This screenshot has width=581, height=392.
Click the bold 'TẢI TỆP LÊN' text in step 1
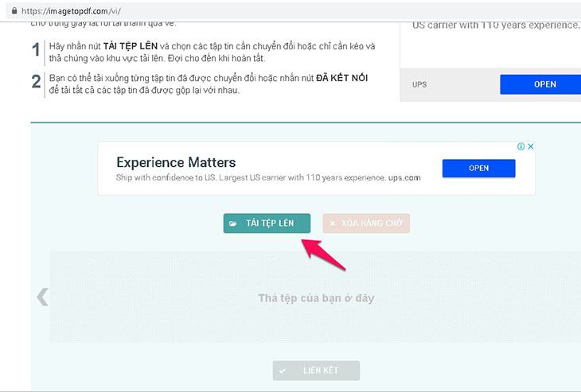[131, 46]
